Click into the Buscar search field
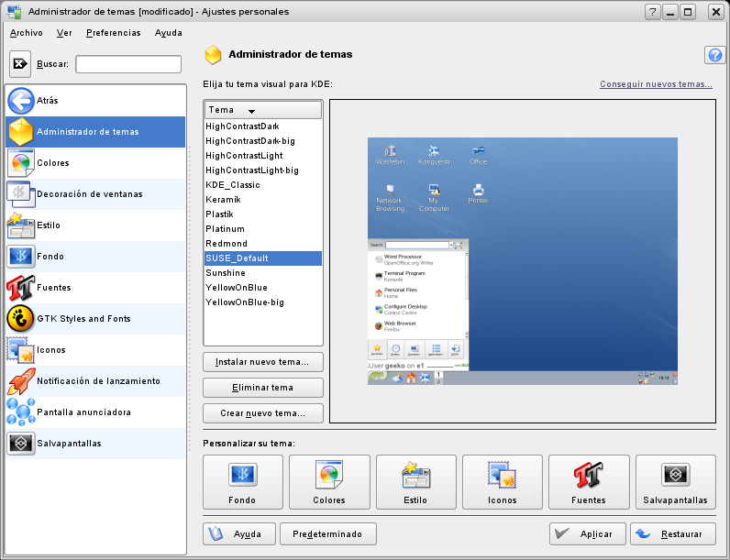 (128, 64)
